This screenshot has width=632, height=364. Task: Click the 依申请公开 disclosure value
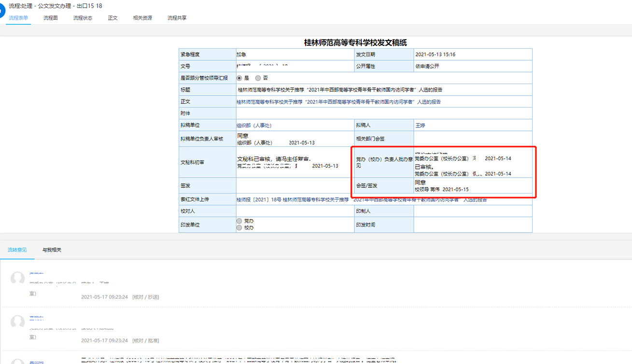click(427, 66)
